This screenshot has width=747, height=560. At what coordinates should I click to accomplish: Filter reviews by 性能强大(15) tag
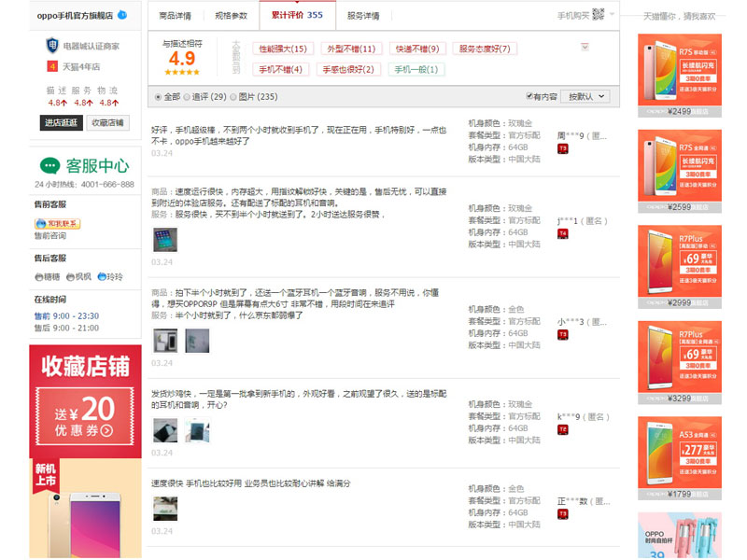coord(283,49)
